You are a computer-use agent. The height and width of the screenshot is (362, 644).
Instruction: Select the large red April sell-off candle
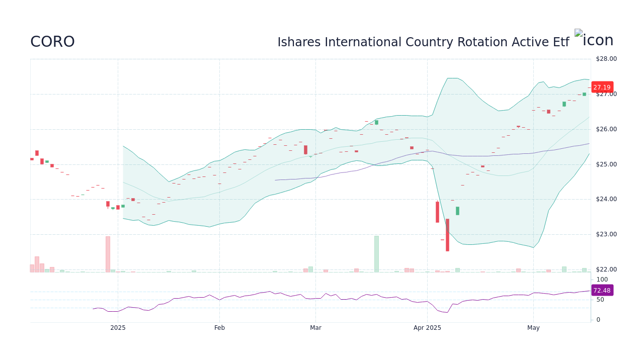[447, 235]
